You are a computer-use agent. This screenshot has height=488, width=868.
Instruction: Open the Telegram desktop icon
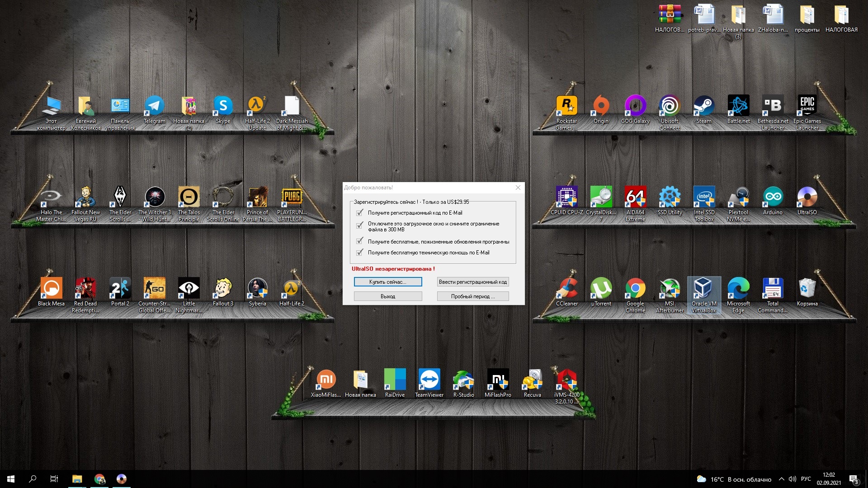coord(155,110)
